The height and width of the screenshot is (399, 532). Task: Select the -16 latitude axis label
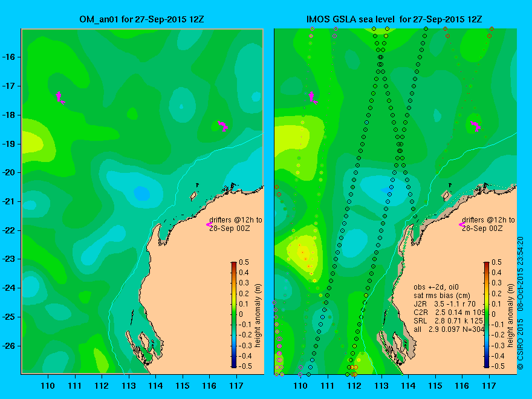[10, 57]
